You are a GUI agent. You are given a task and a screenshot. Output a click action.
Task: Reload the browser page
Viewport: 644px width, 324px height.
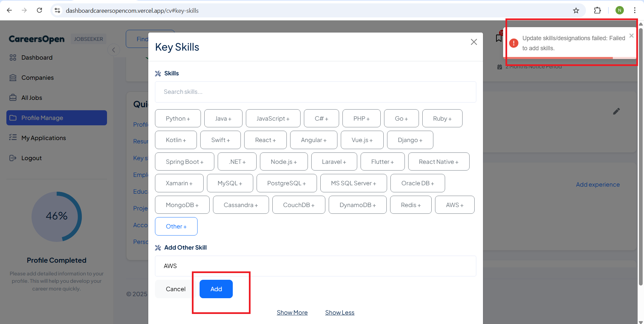[39, 10]
